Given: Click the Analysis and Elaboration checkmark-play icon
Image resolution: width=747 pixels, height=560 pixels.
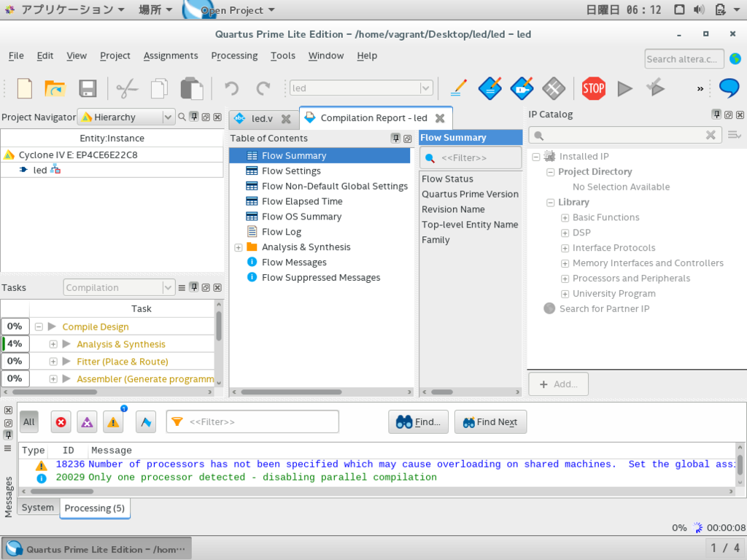Looking at the screenshot, I should [x=656, y=87].
